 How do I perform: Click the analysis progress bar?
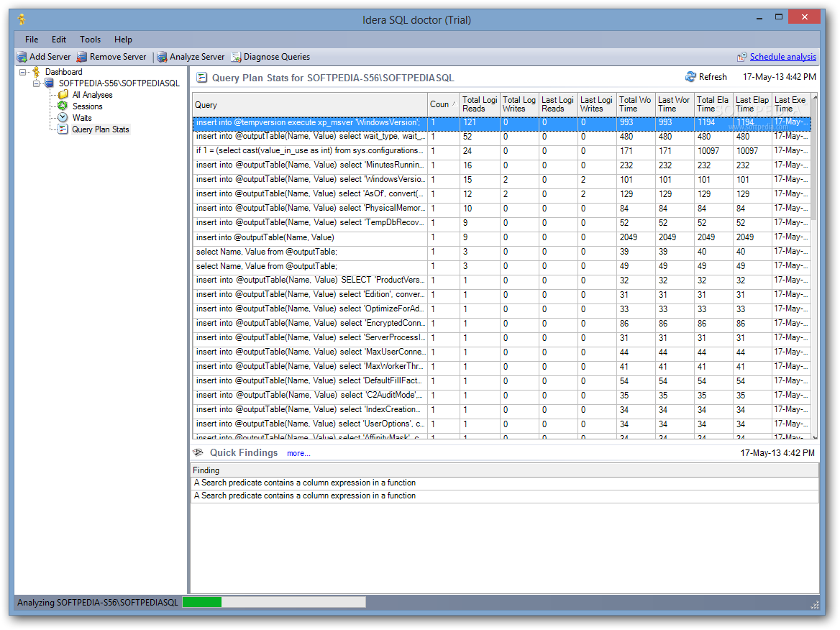click(x=274, y=602)
